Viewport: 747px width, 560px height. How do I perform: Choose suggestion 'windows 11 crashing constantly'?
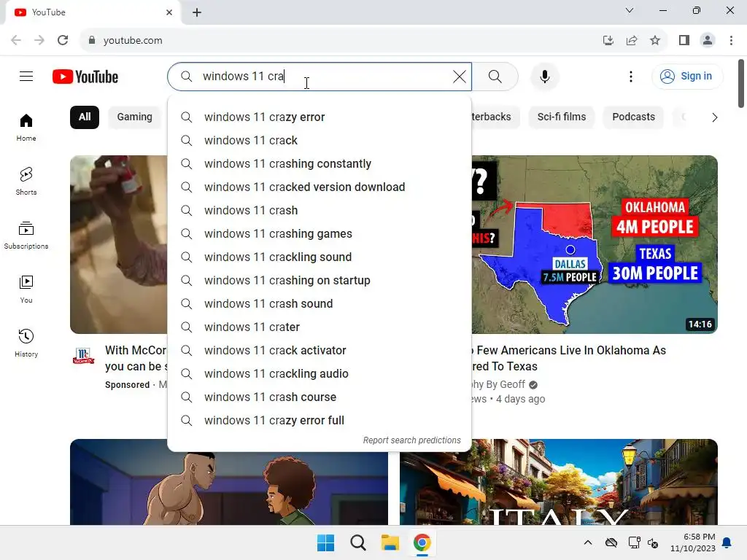(x=320, y=164)
